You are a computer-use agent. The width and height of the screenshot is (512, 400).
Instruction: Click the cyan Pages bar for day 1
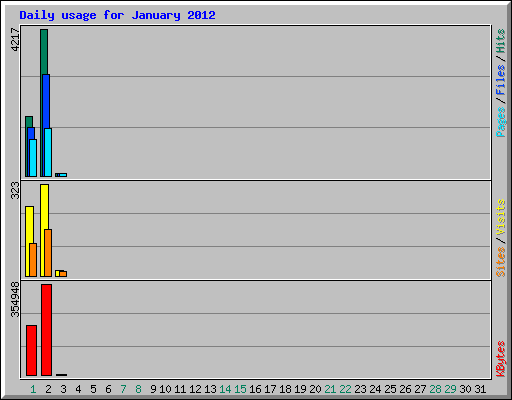33,158
